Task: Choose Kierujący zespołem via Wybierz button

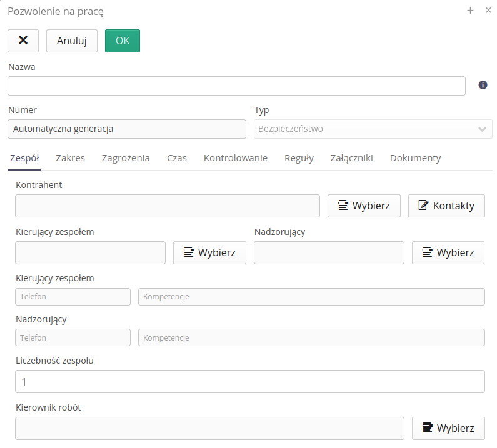Action: [x=209, y=252]
